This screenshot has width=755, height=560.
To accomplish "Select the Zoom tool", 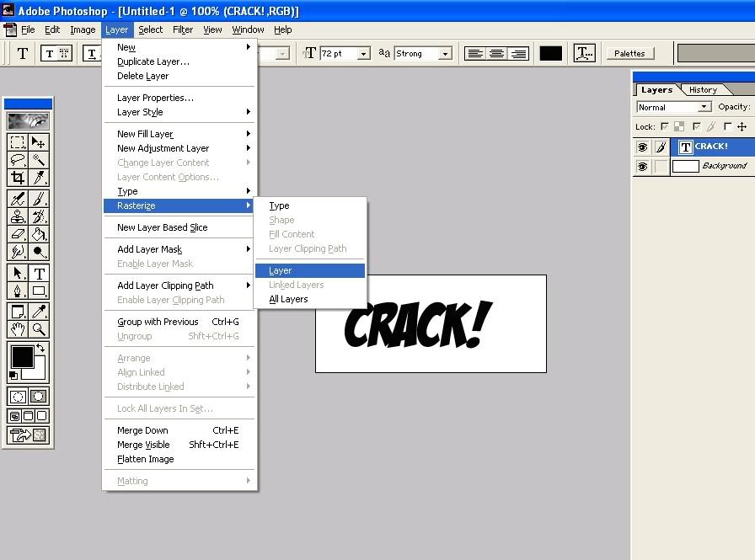I will 39,329.
